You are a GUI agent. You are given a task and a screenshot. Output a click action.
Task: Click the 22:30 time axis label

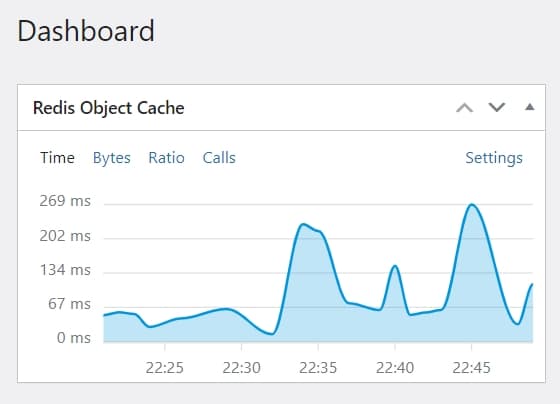241,368
